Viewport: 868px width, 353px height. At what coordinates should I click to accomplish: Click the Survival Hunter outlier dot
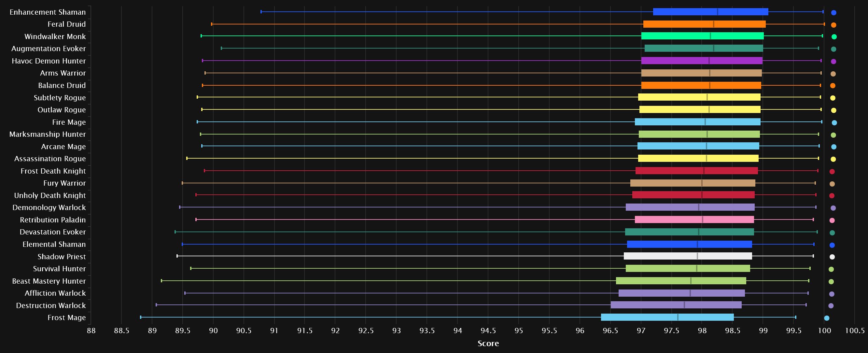coord(831,269)
